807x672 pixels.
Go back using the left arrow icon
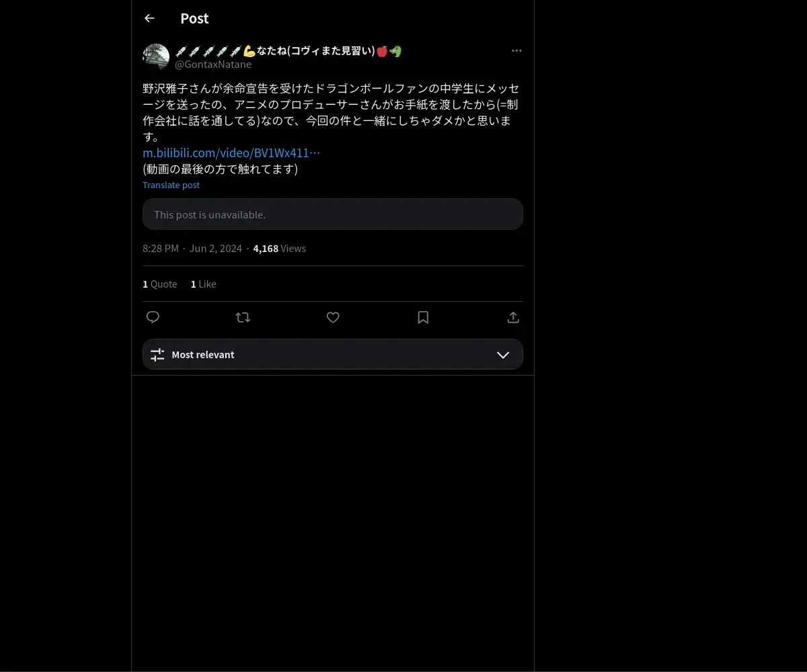149,18
